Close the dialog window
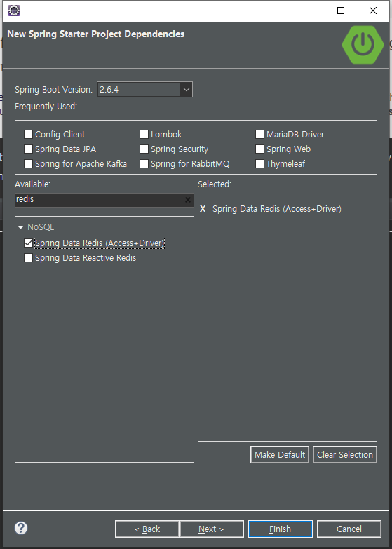The height and width of the screenshot is (549, 392). click(373, 11)
